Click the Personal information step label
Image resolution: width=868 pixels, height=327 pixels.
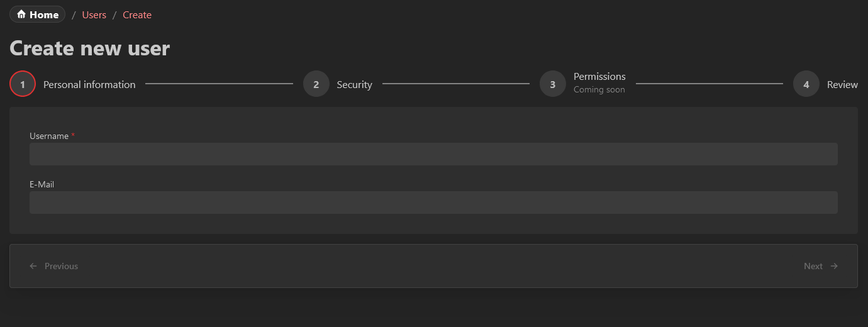coord(89,85)
